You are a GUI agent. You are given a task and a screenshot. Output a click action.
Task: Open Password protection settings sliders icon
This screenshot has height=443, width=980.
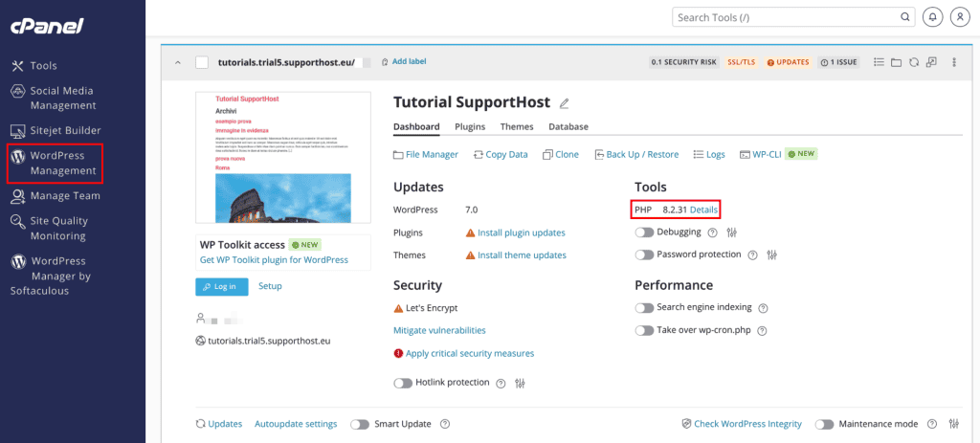[x=772, y=255]
